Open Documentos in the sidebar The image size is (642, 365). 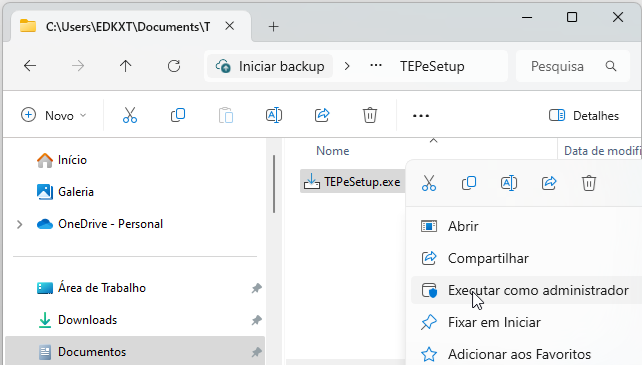pos(92,352)
